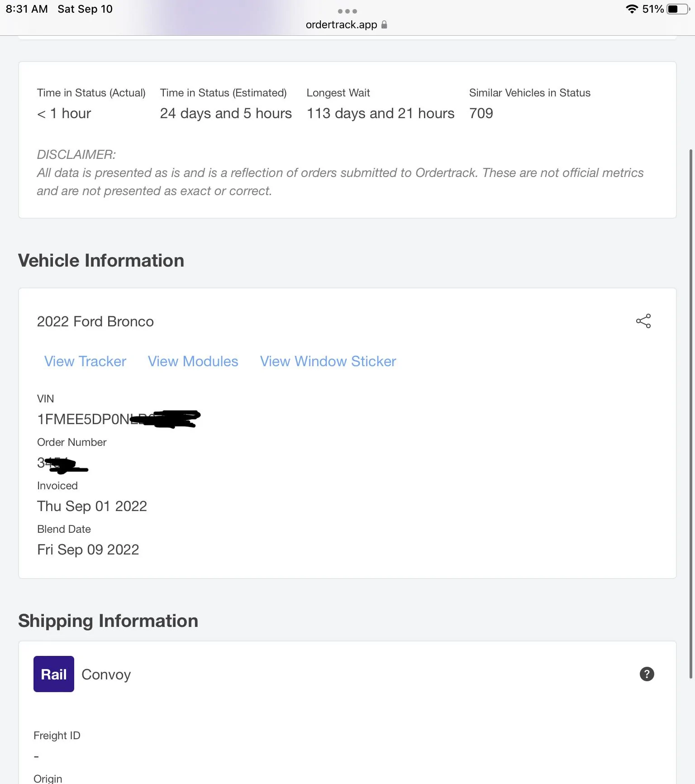Tap the ordertrack.app address bar
Screen dimensions: 695x784
(x=347, y=24)
